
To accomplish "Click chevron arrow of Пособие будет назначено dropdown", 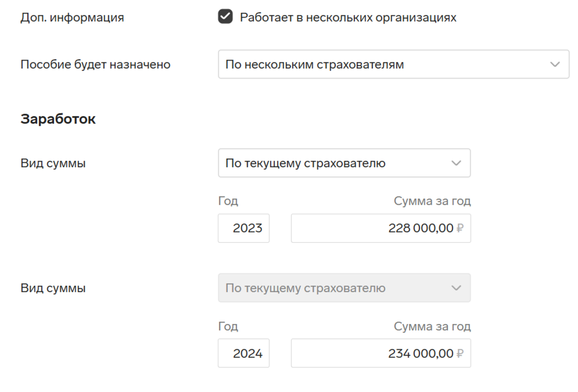I will tap(555, 64).
